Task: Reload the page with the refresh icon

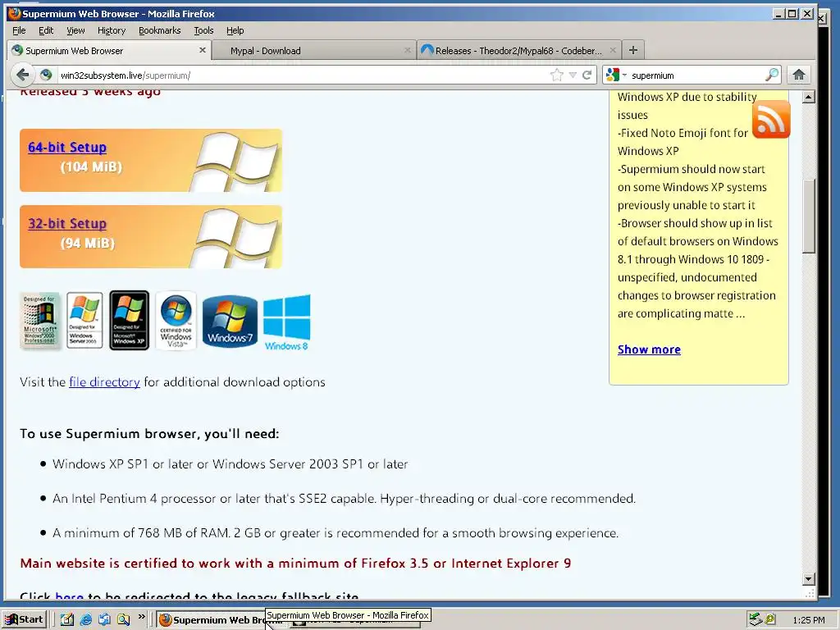Action: click(587, 75)
